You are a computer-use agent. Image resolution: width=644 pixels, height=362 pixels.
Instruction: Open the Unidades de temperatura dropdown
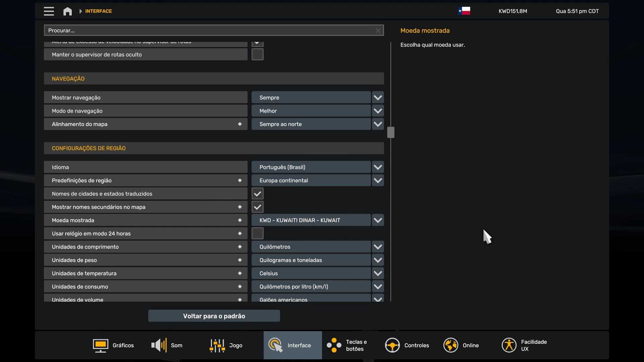(378, 273)
